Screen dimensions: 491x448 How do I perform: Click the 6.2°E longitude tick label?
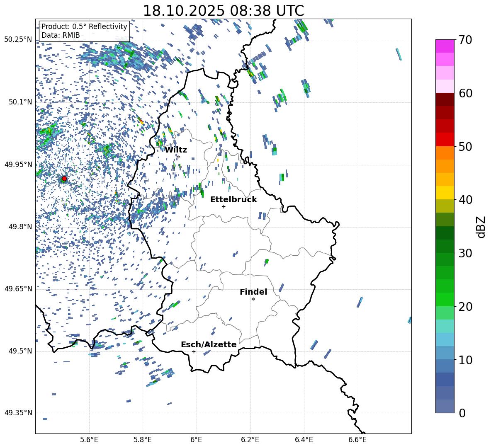[250, 438]
